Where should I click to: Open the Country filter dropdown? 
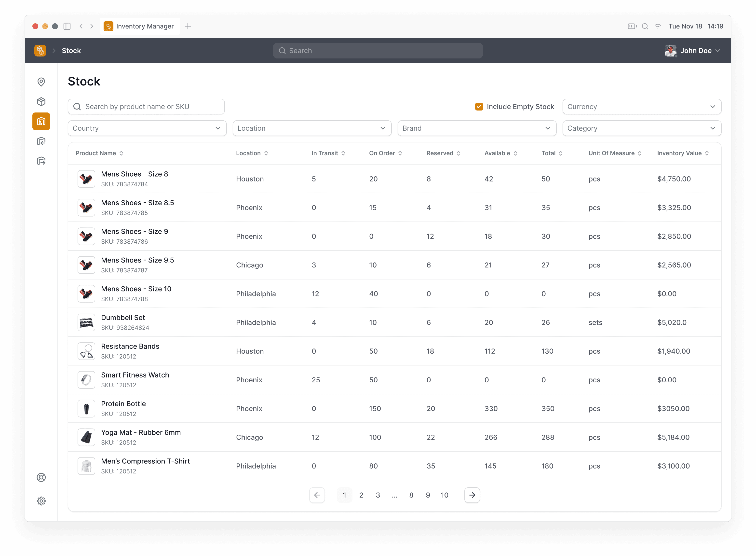pyautogui.click(x=147, y=128)
